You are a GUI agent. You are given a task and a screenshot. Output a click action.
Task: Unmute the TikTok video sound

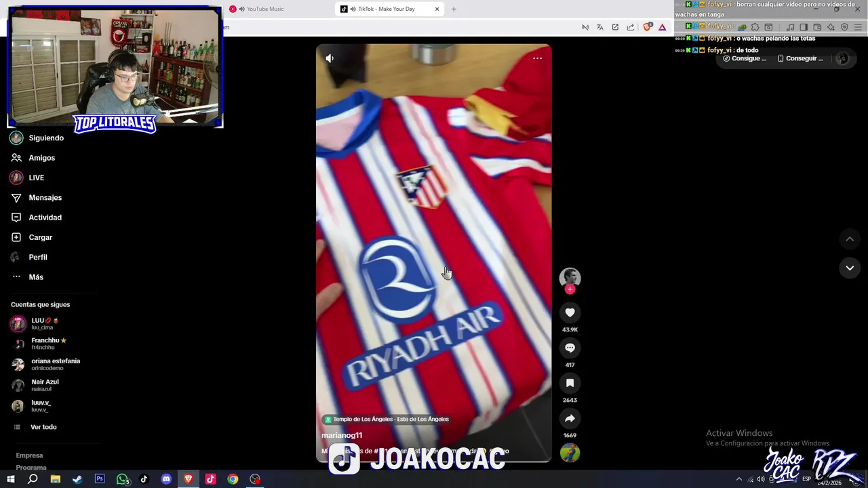pos(330,58)
